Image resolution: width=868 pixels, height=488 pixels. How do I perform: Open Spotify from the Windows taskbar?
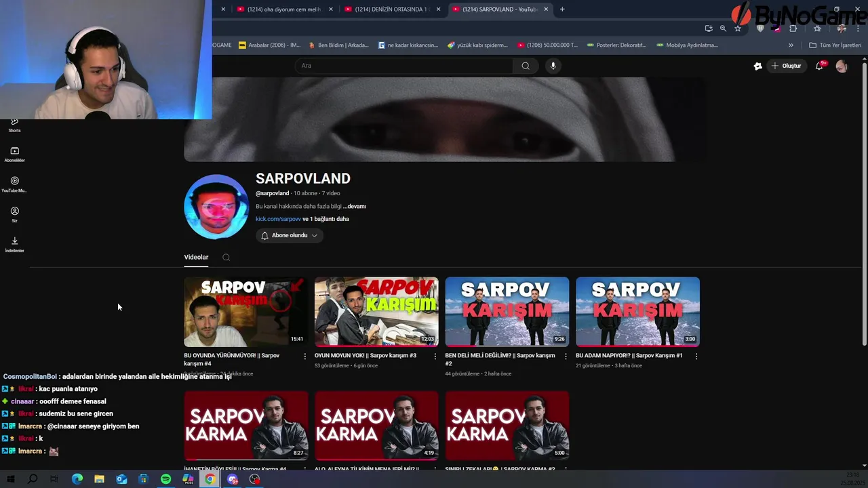[x=166, y=479]
